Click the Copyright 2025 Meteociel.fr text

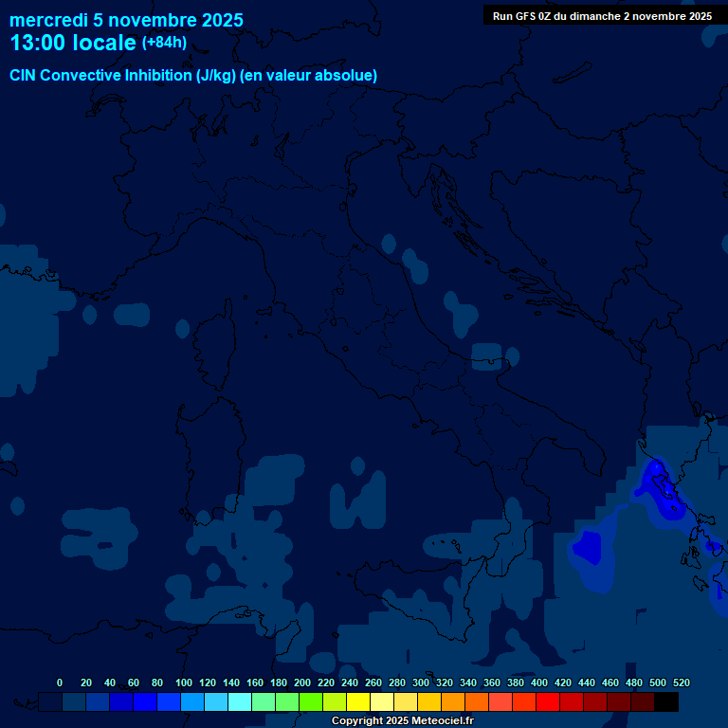(x=402, y=721)
